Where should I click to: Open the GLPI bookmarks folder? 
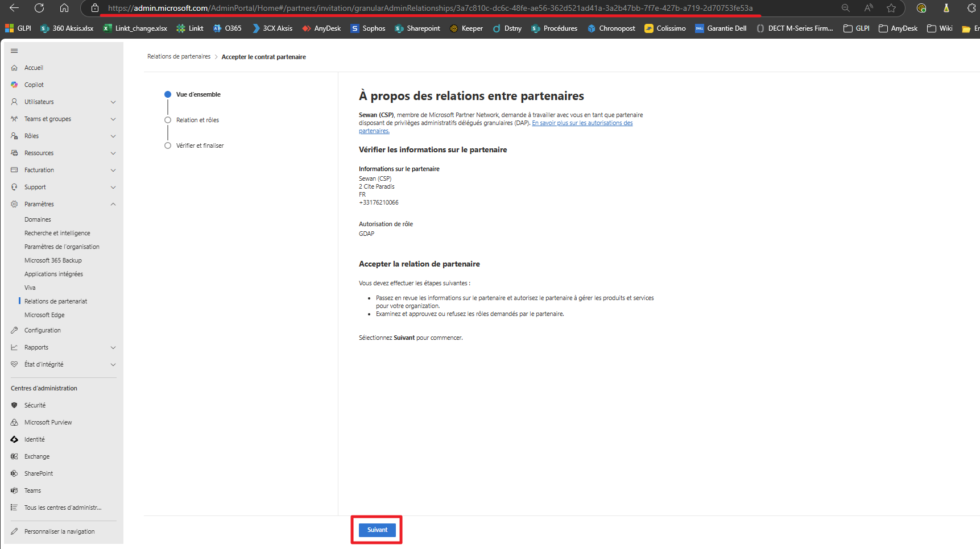tap(857, 28)
